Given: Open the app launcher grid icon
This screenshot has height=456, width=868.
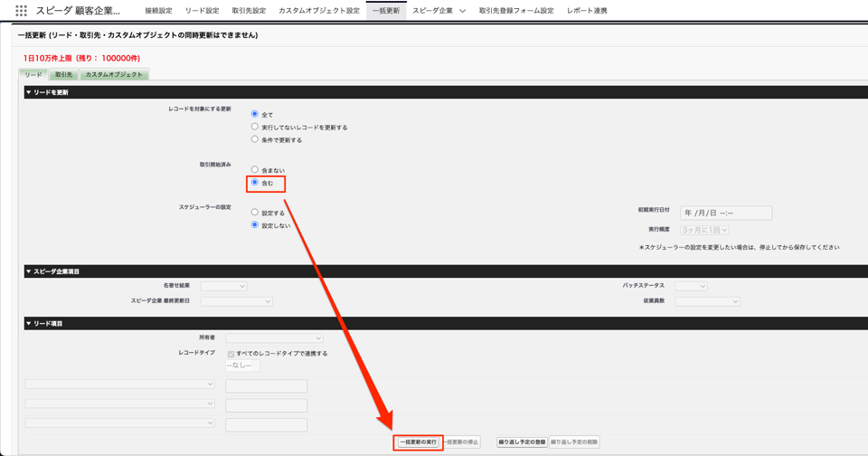Looking at the screenshot, I should [21, 11].
